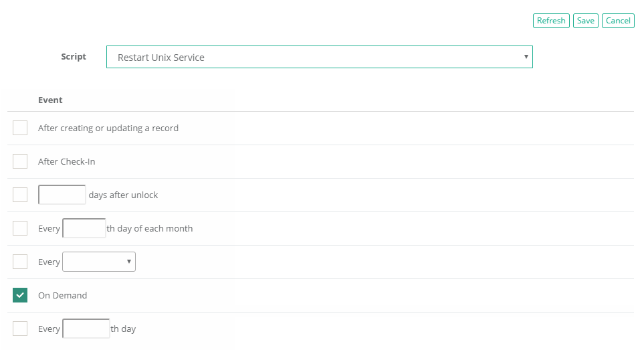
Task: Tick the After Check-In checkbox
Action: [20, 161]
